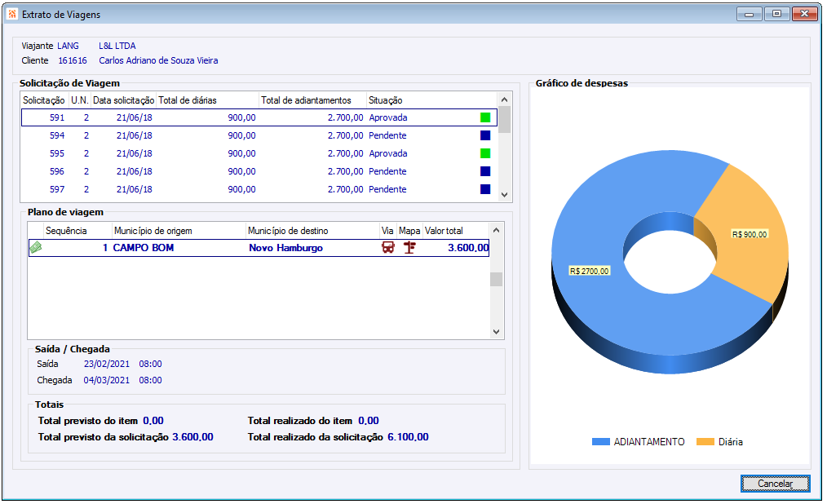Viewport: 827px width, 504px height.
Task: Click the green status square for request 595
Action: 485,153
